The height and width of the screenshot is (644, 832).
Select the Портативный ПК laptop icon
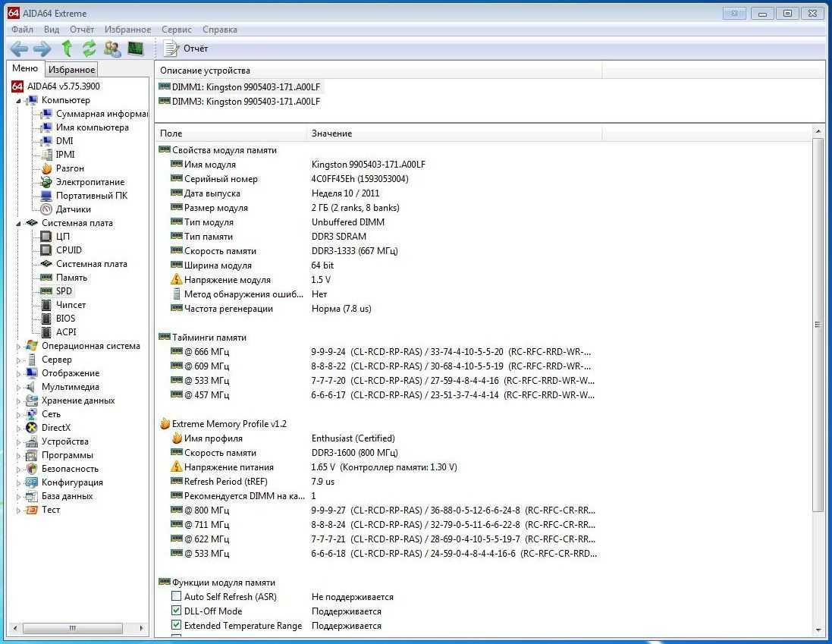click(47, 196)
